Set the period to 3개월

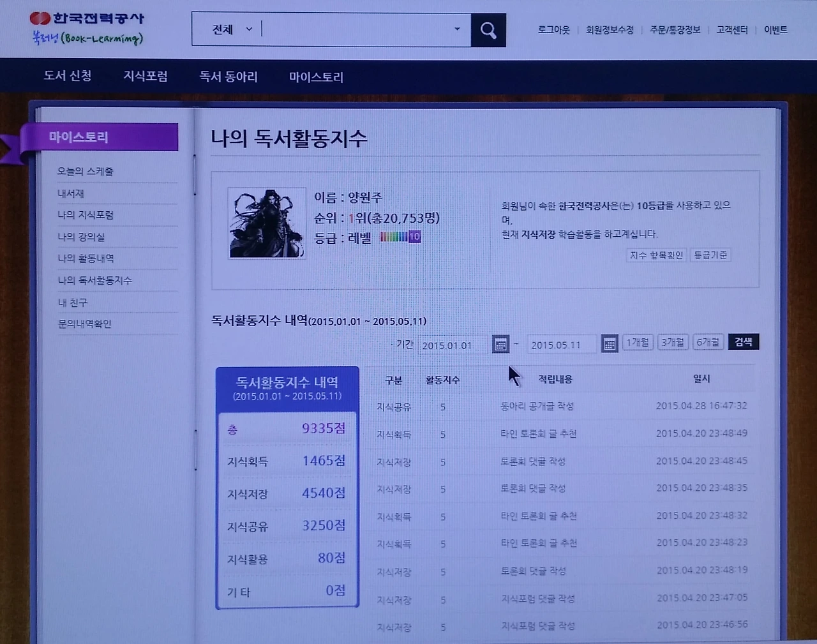click(x=673, y=343)
